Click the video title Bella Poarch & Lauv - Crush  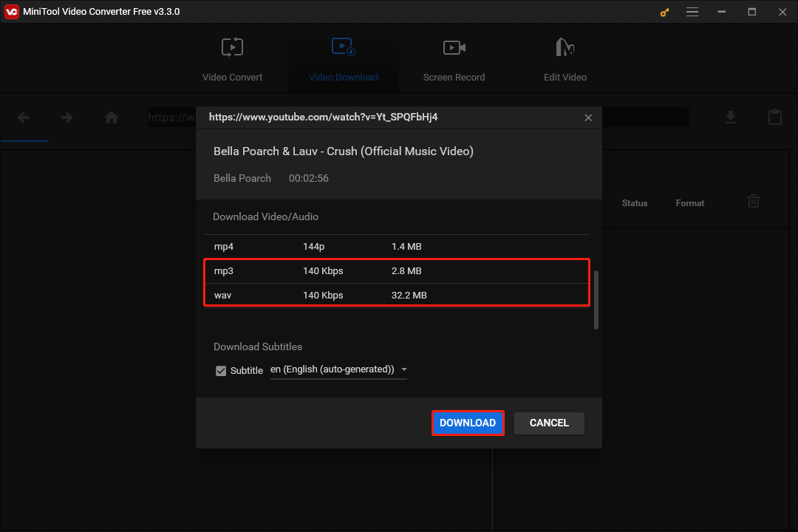(x=343, y=151)
